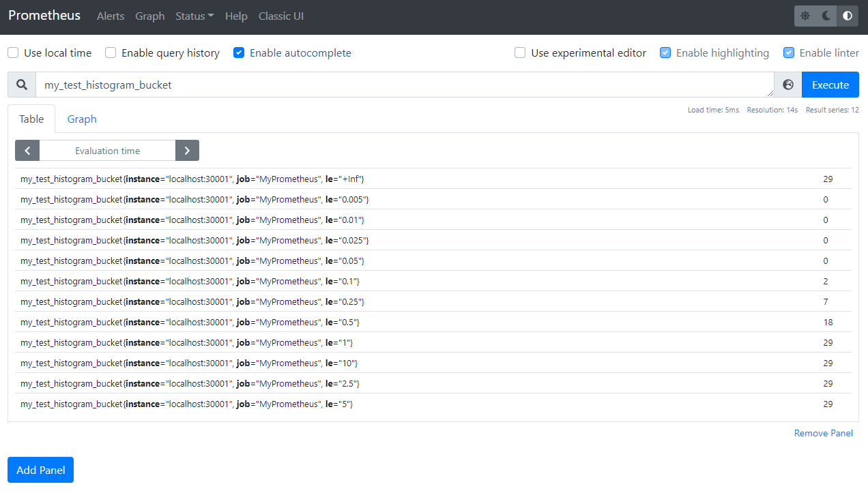Viewport: 868px width, 493px height.
Task: Open the Alerts page
Action: coord(111,16)
